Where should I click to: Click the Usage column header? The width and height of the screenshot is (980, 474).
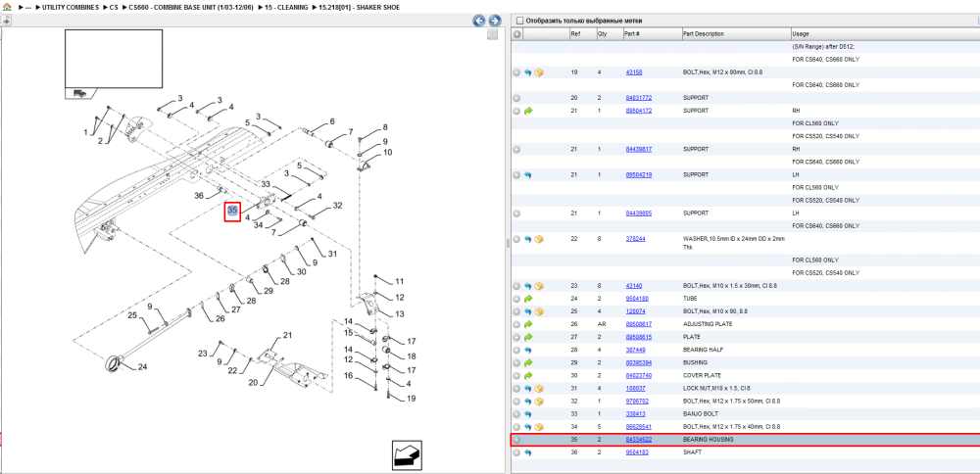[885, 33]
